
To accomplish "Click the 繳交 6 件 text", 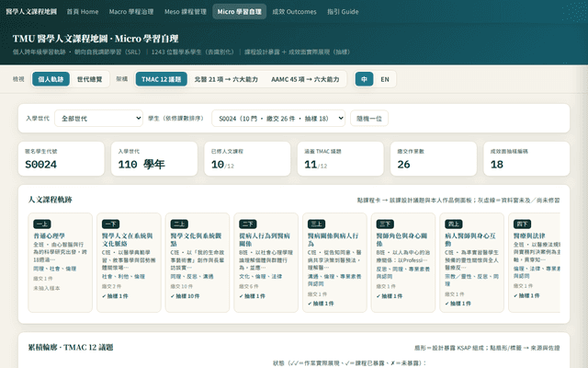I will pyautogui.click(x=250, y=286).
